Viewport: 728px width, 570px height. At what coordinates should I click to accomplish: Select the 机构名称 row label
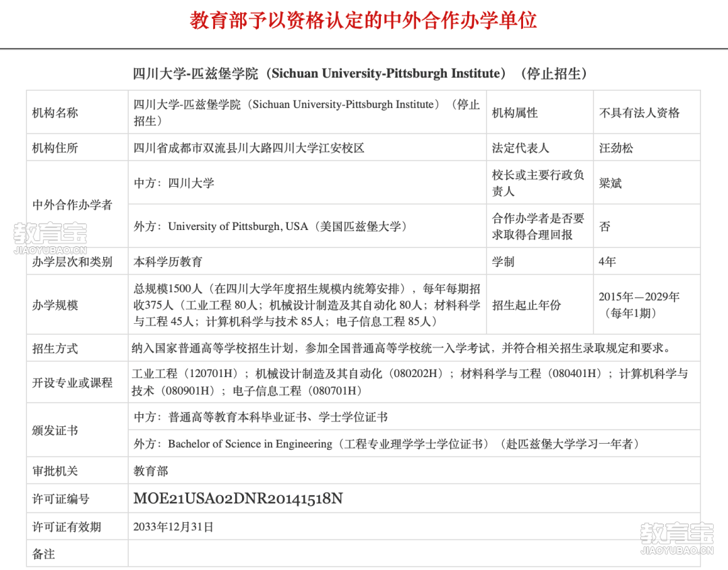click(x=55, y=113)
